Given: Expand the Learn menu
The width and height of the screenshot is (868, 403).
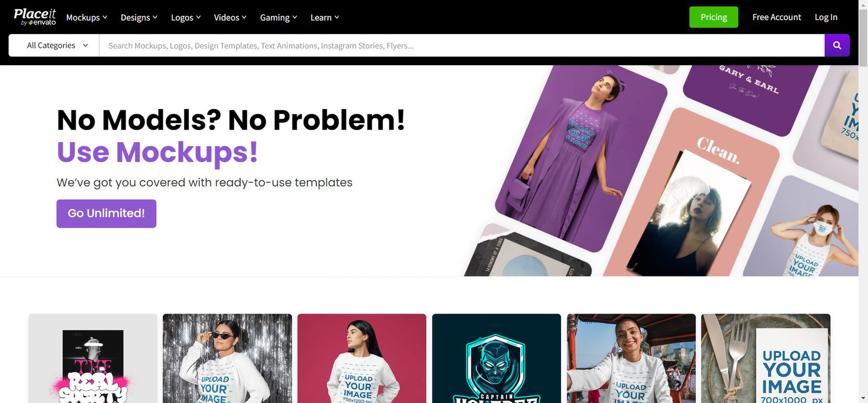Looking at the screenshot, I should click(x=324, y=17).
